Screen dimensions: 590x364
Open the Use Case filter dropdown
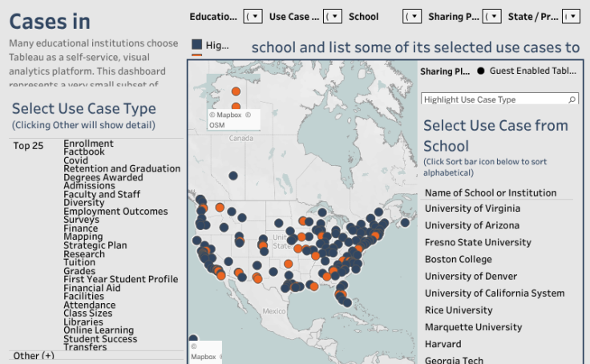tap(333, 17)
